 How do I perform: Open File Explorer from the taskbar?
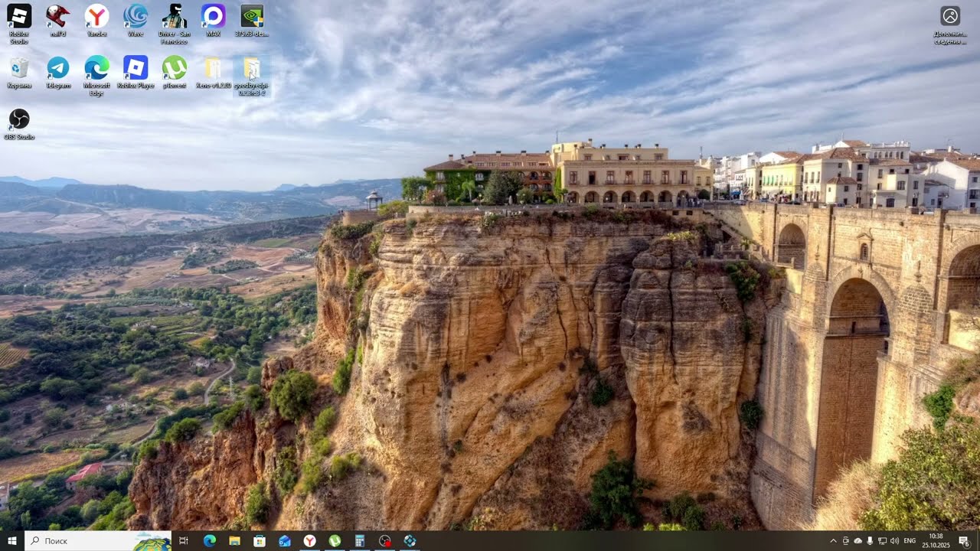(234, 541)
